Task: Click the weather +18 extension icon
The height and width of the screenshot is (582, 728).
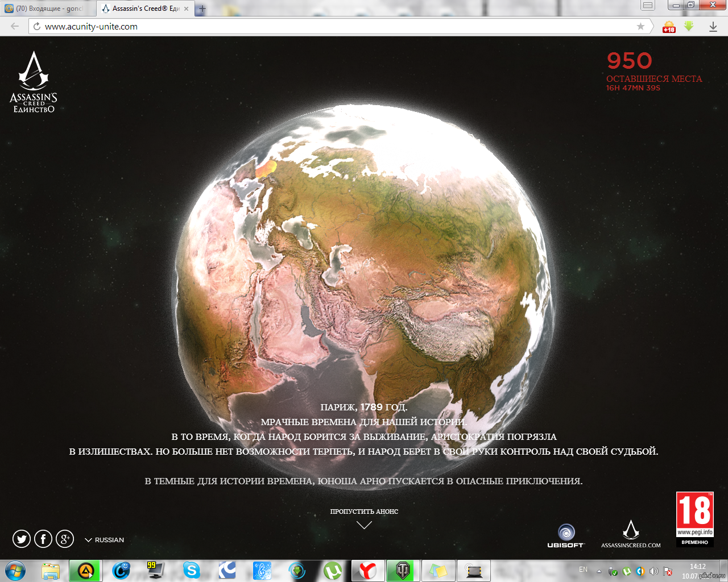Action: (x=669, y=26)
